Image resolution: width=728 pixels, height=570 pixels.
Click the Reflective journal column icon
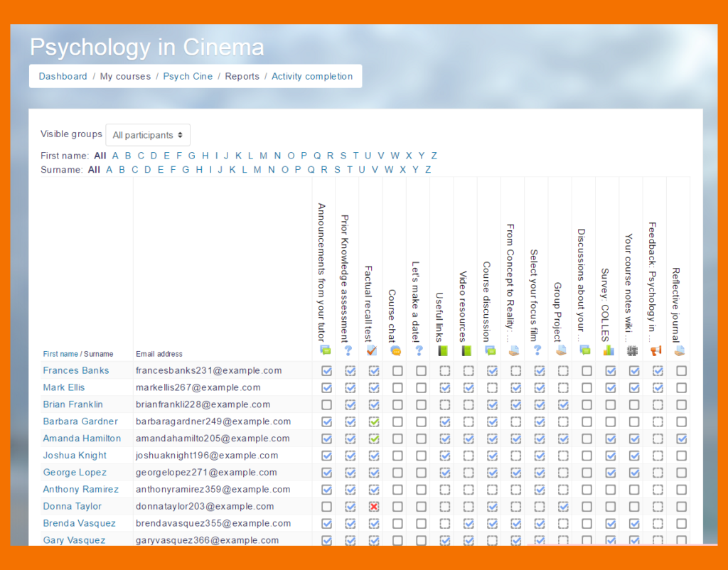click(x=680, y=350)
